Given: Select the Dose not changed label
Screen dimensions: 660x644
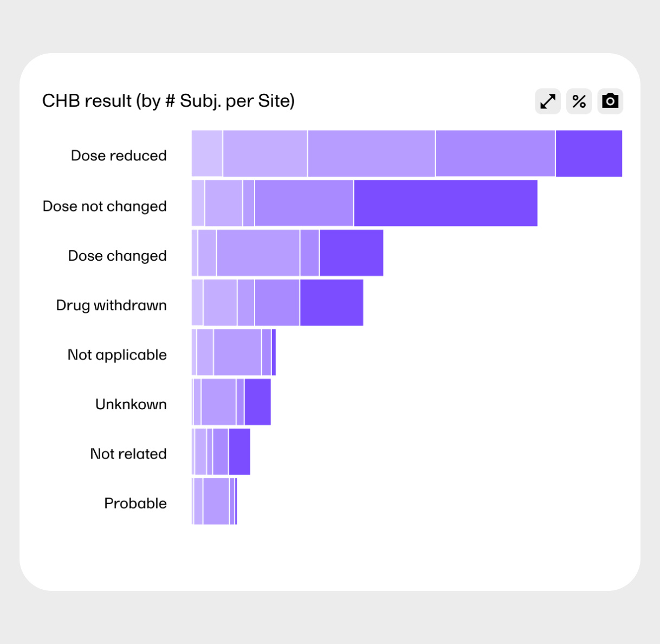Looking at the screenshot, I should point(105,206).
